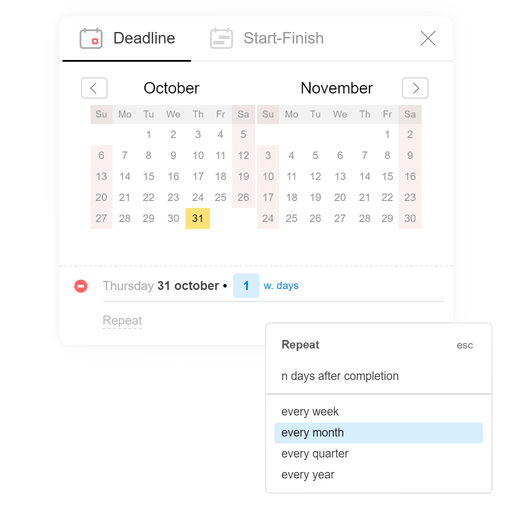Switch to the Start-Finish tab
The image size is (512, 512).
(267, 39)
